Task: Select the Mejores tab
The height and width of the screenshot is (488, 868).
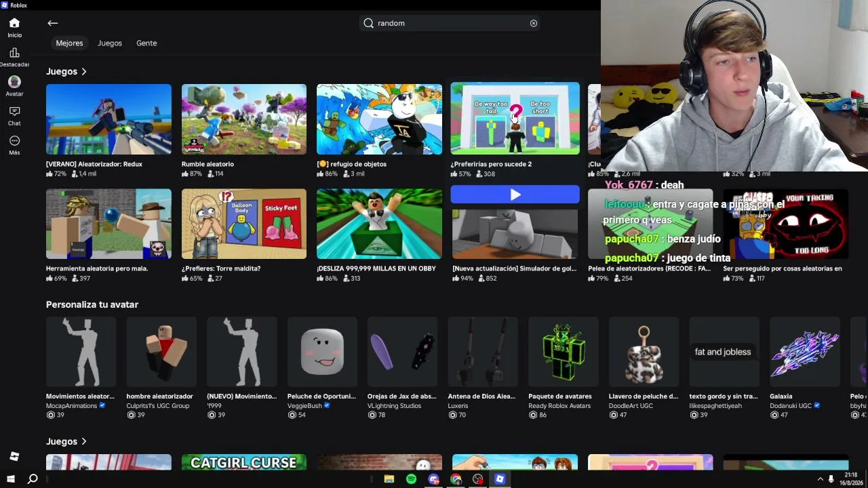Action: point(69,43)
